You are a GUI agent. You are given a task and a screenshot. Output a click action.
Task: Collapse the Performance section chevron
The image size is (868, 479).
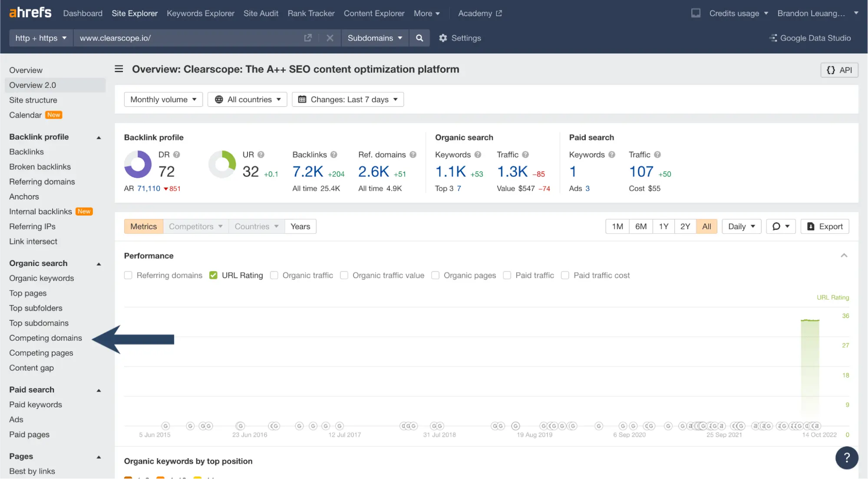coord(844,256)
